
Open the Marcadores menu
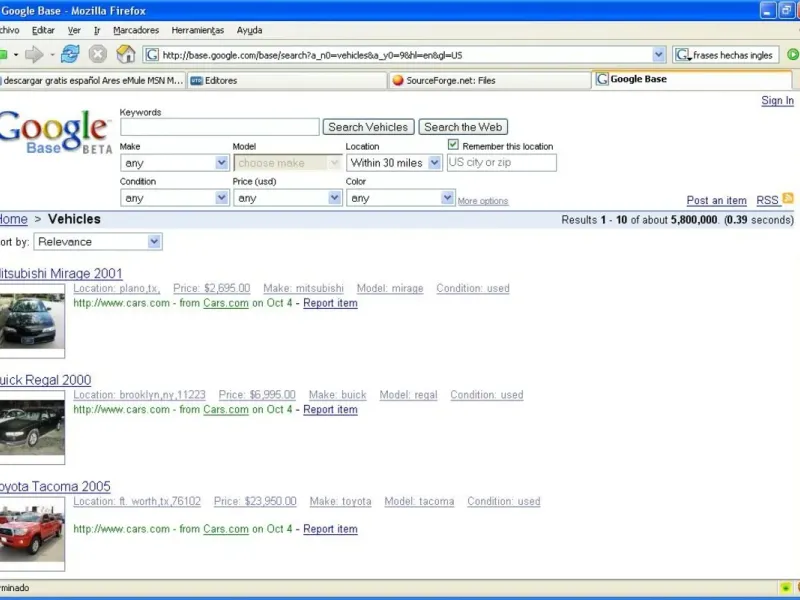click(136, 30)
